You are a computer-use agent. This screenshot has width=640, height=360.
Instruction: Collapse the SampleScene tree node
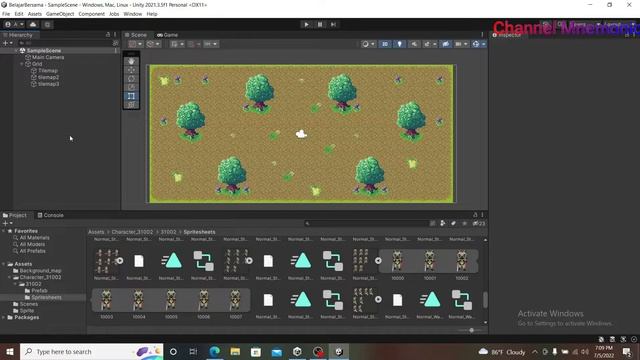coord(17,51)
